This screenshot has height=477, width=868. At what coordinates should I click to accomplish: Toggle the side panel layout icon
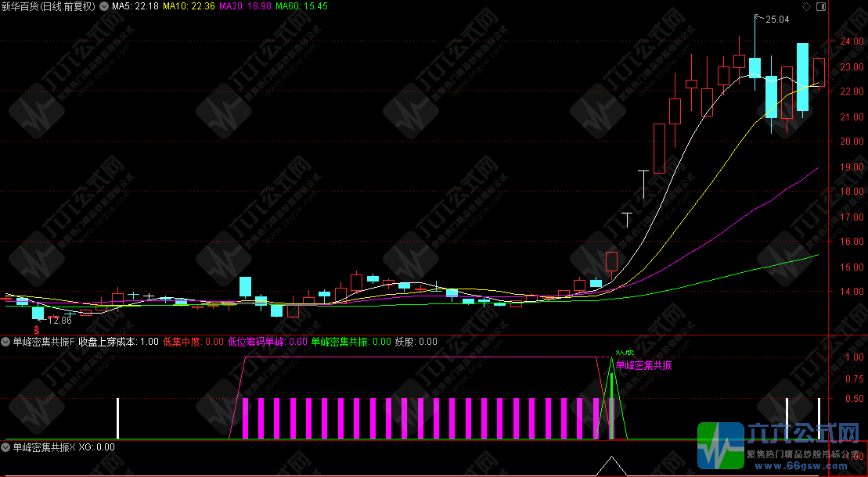[821, 6]
